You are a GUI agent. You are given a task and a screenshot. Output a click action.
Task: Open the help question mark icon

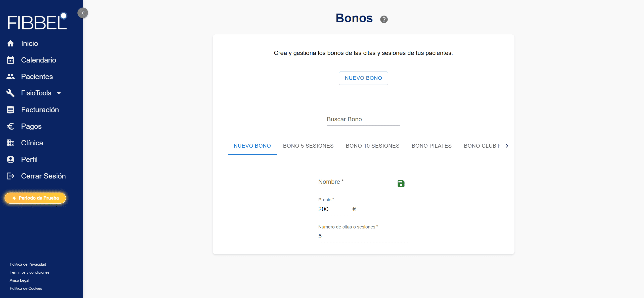tap(384, 19)
